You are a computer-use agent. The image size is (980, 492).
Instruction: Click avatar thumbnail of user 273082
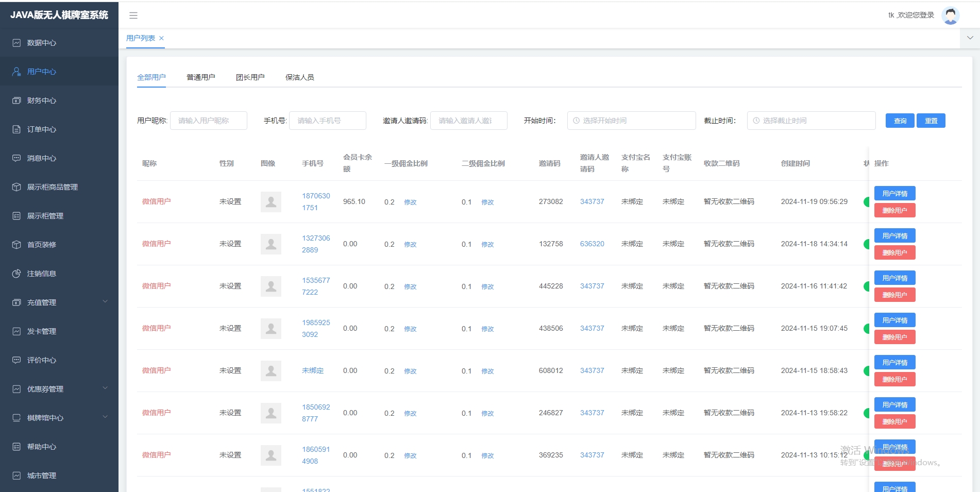[x=271, y=202]
